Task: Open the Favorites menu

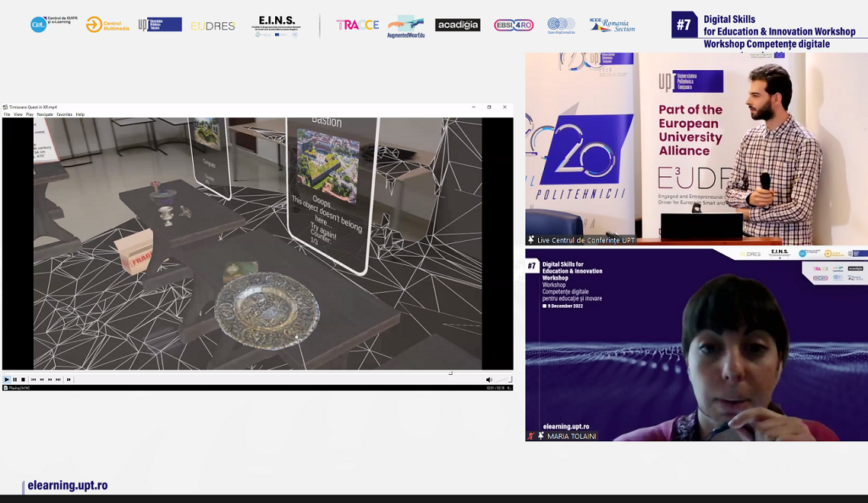Action: 64,114
